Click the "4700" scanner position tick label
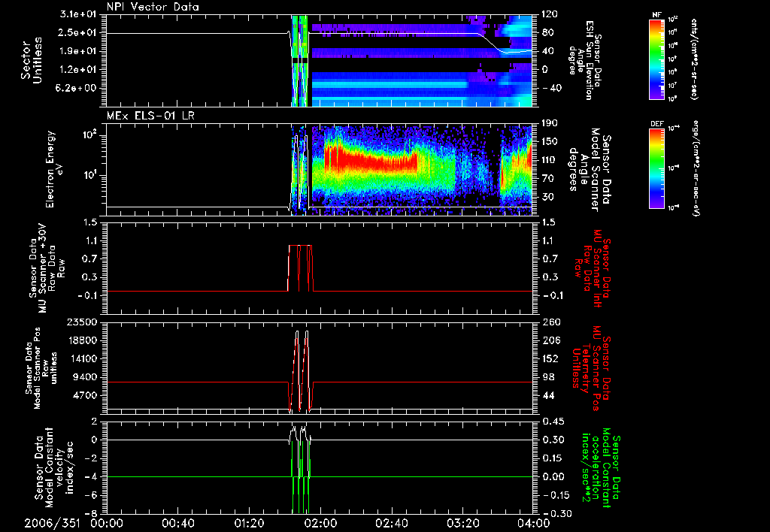Image resolution: width=770 pixels, height=532 pixels. point(85,395)
